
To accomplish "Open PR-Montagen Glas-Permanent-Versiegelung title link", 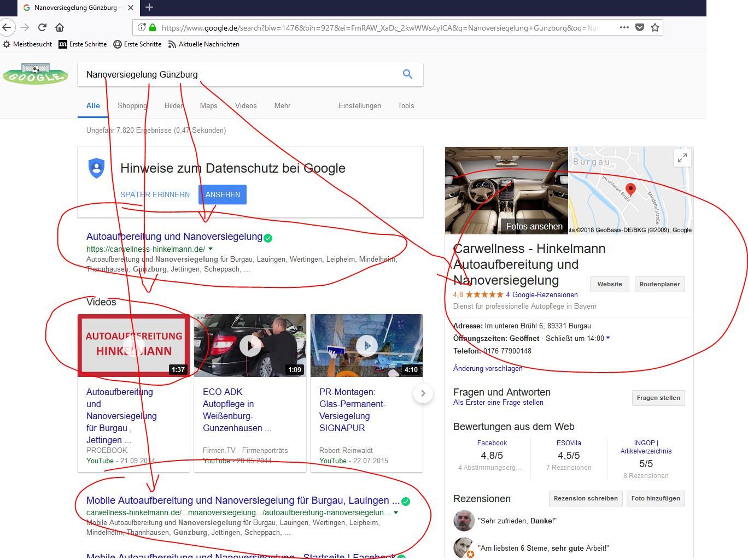I will 353,410.
